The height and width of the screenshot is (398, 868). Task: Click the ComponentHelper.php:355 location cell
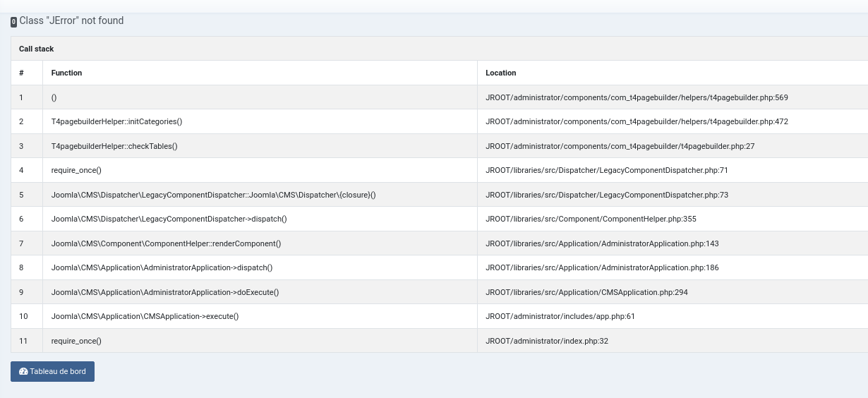tap(591, 219)
